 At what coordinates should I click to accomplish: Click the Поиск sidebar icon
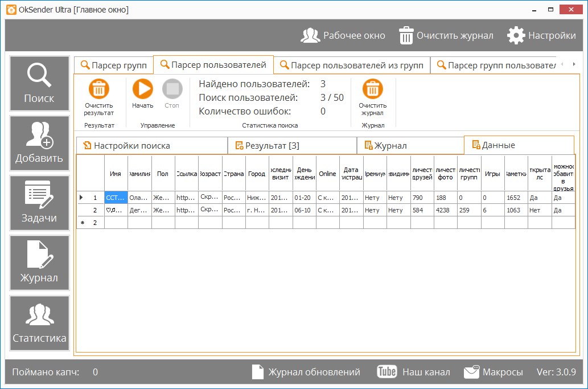coord(39,83)
